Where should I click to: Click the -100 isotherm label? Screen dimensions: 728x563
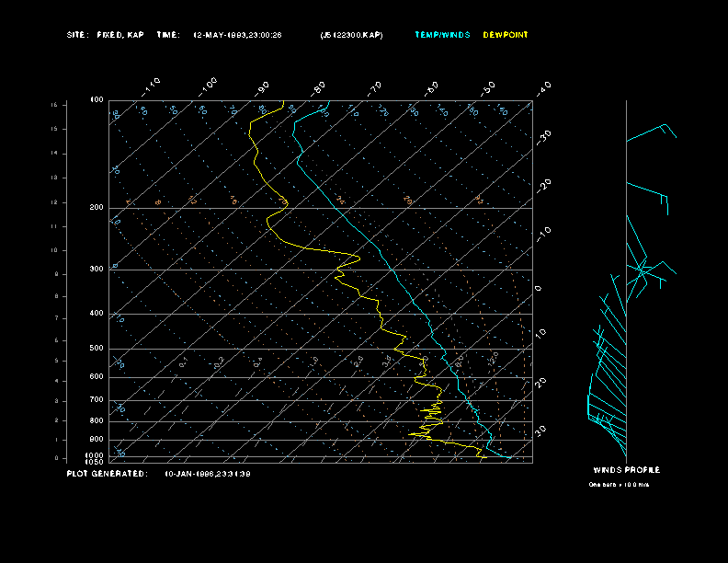207,87
